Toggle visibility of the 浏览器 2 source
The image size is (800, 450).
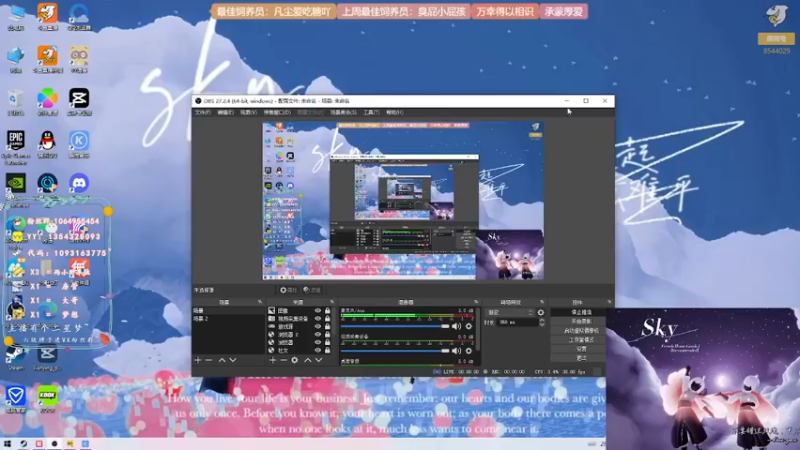pyautogui.click(x=318, y=335)
